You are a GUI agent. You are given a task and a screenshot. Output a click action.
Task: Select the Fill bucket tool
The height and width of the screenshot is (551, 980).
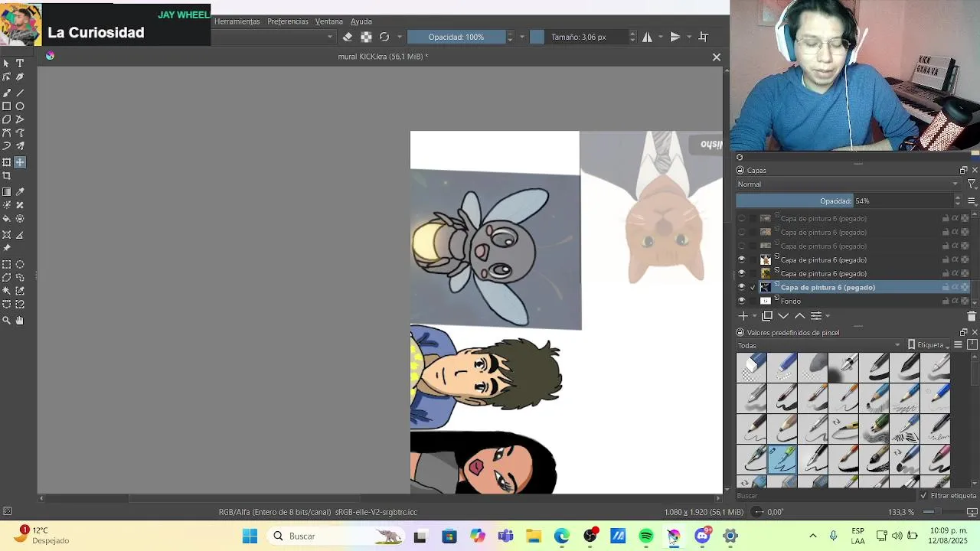point(7,219)
